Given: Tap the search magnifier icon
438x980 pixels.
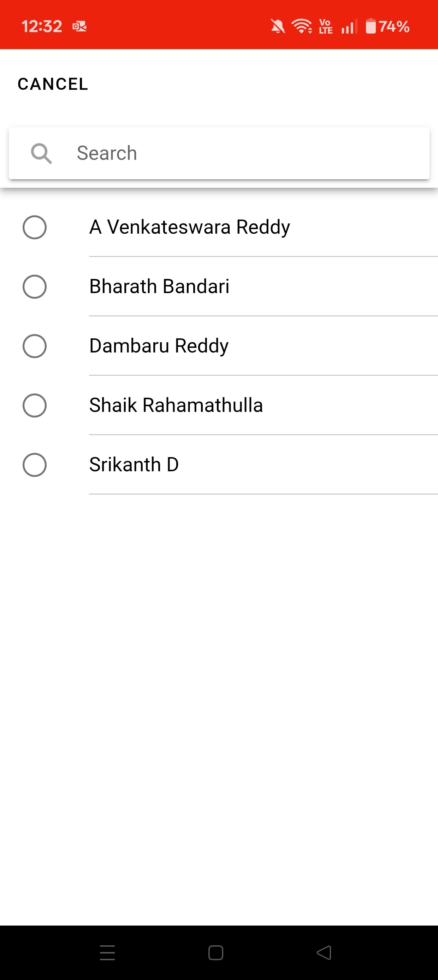Looking at the screenshot, I should pos(41,153).
